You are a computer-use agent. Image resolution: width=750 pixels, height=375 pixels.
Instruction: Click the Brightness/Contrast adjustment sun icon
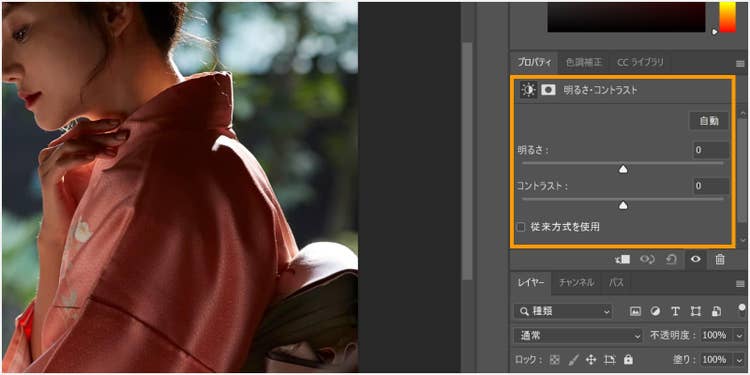(528, 89)
